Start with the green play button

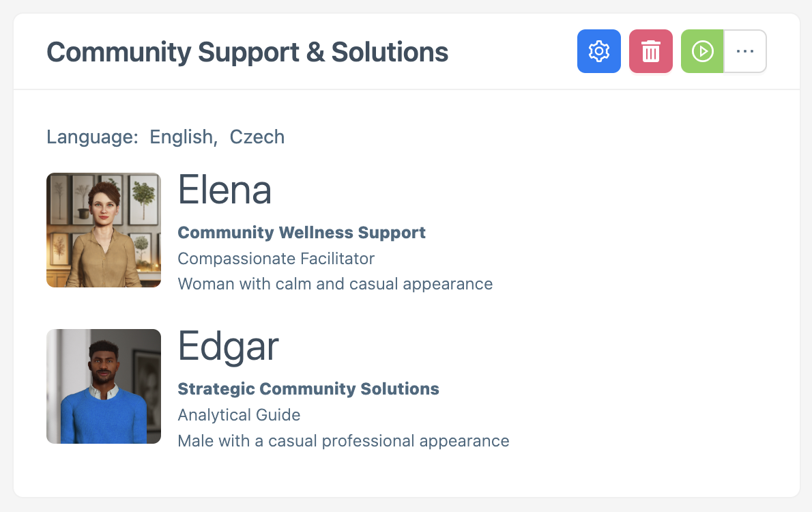coord(702,51)
